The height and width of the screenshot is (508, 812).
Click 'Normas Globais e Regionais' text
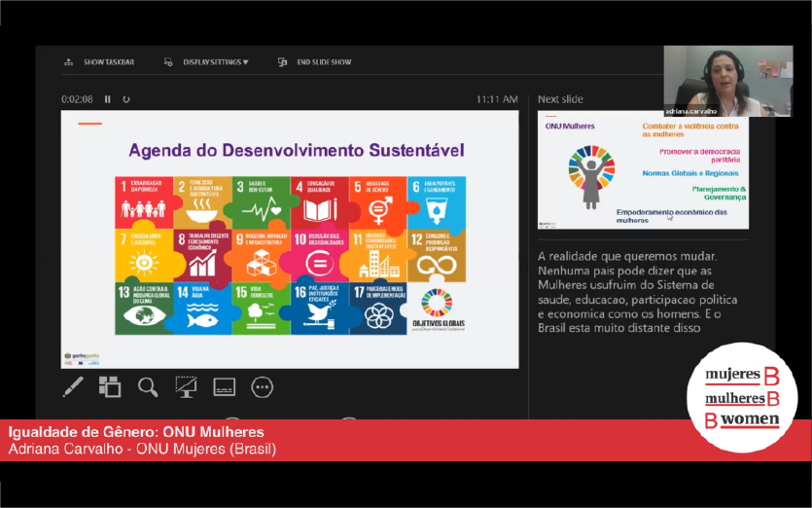690,173
